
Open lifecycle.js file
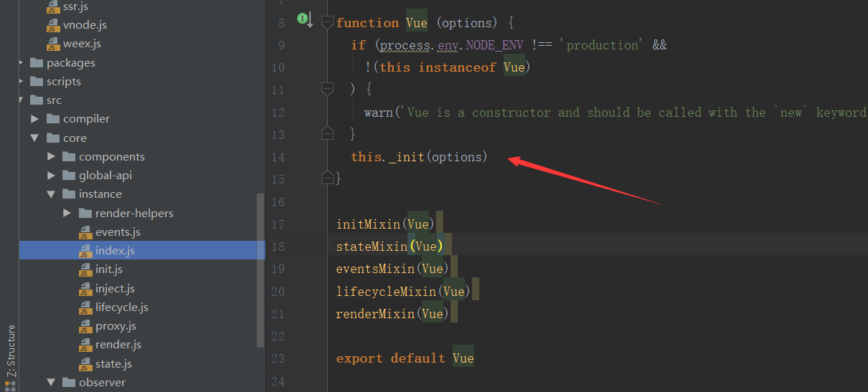[122, 307]
